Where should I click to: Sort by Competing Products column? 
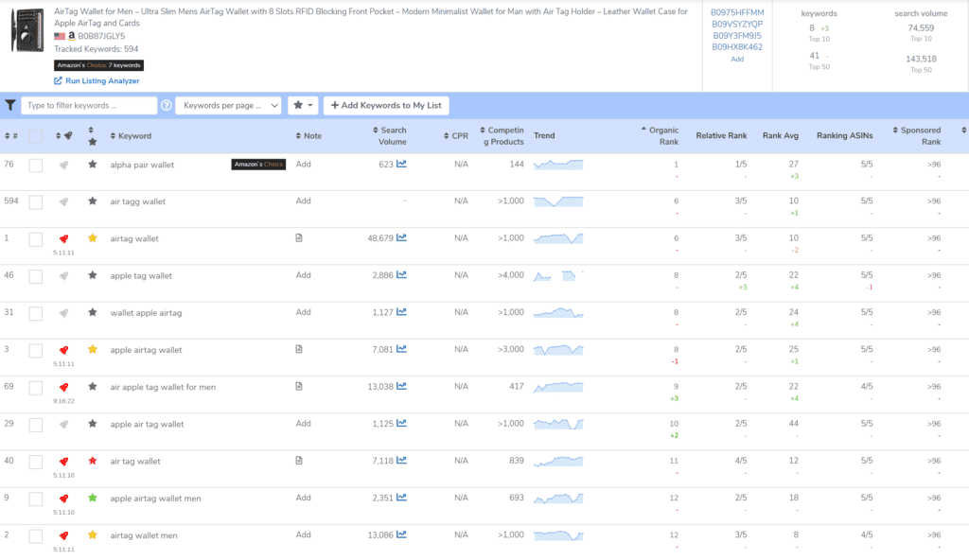pos(502,136)
